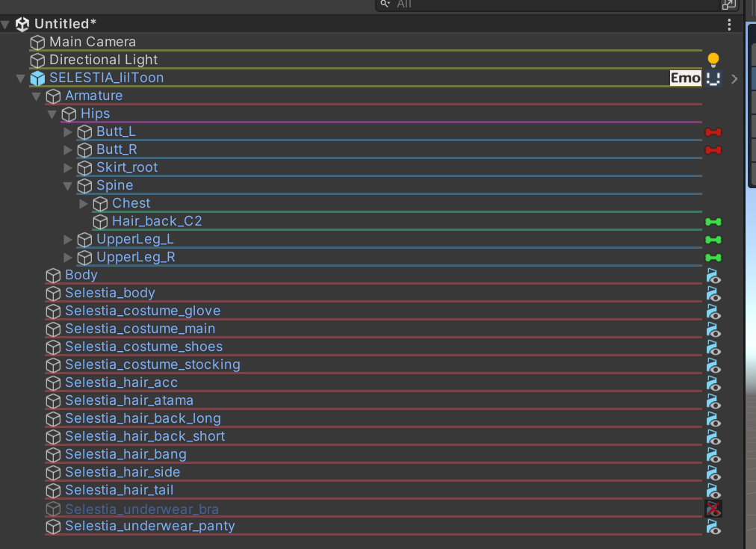Screen dimensions: 756x549
Task: Open prefab via arrow on SELESTIA_lilToon row
Action: pos(734,78)
